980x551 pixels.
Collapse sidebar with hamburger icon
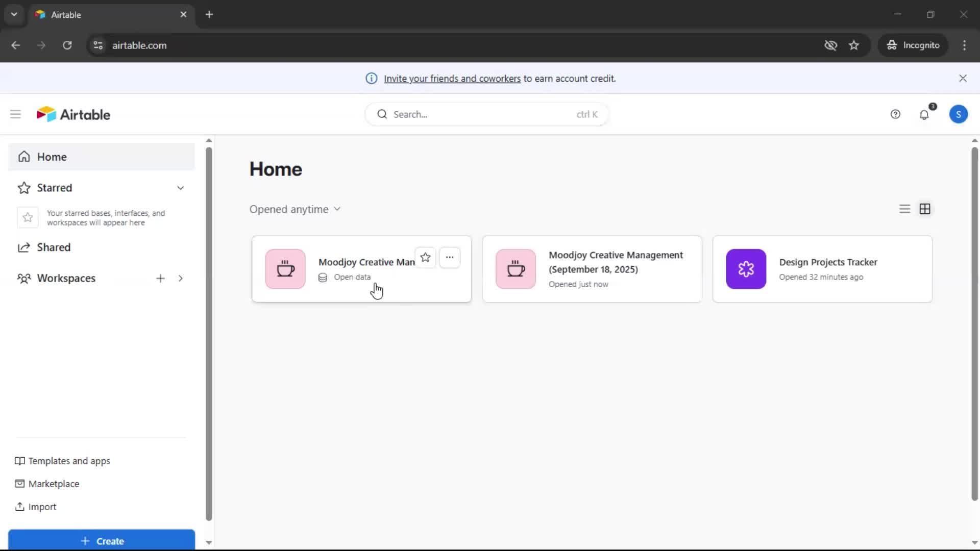pyautogui.click(x=15, y=114)
